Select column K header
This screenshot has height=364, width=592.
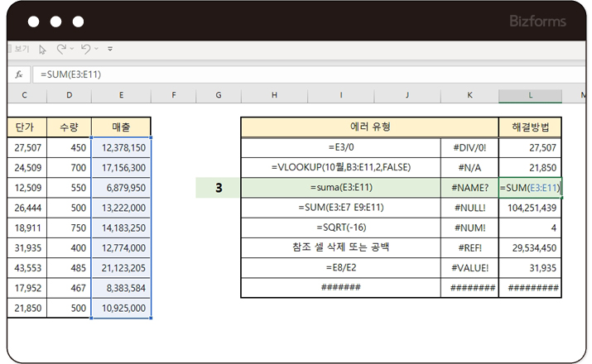pos(469,95)
